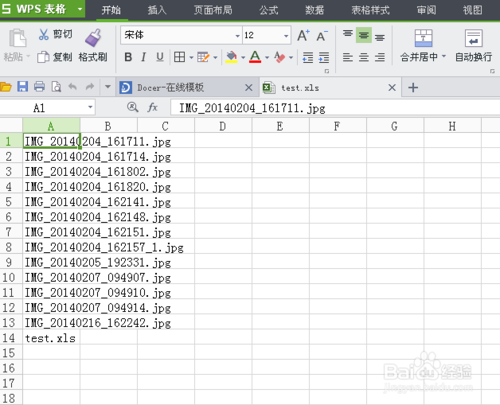Viewport: 500px width, 405px height.
Task: Click the clear formatting eraser icon
Action: [279, 57]
